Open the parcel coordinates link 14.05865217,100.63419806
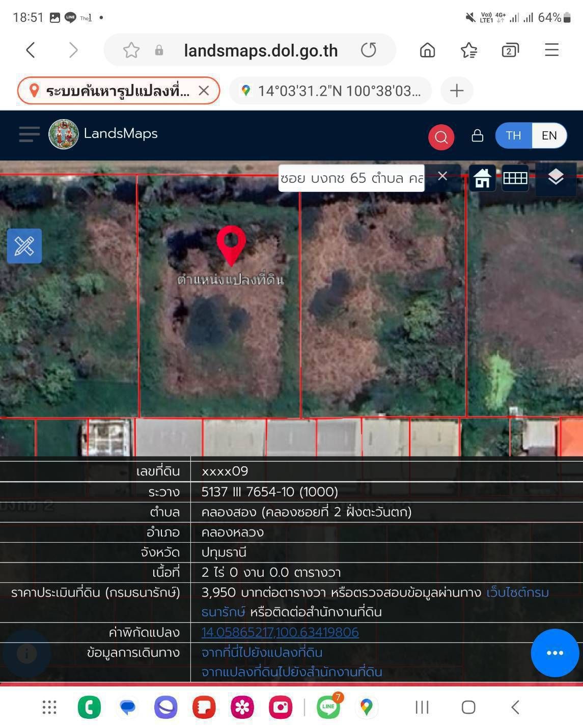This screenshot has width=583, height=728. (280, 632)
